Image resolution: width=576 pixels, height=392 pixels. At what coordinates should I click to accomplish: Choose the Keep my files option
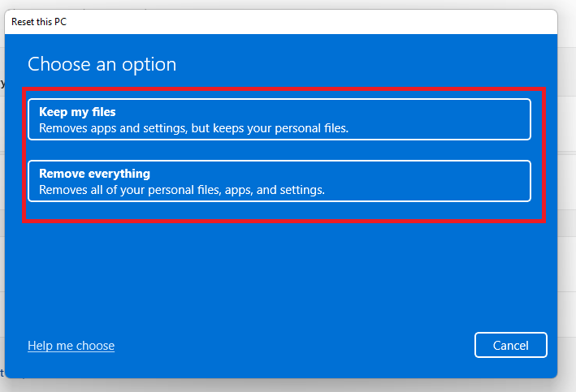click(x=279, y=119)
